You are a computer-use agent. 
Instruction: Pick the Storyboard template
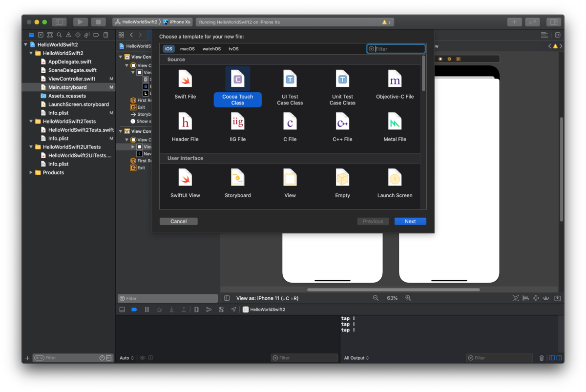[238, 184]
